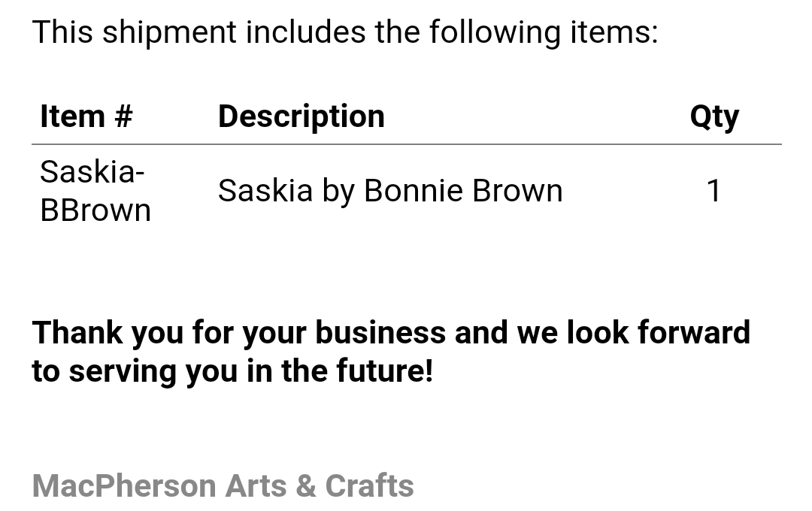Click the word "business" in the thank-you message
Image resolution: width=812 pixels, height=511 pixels.
coord(380,332)
